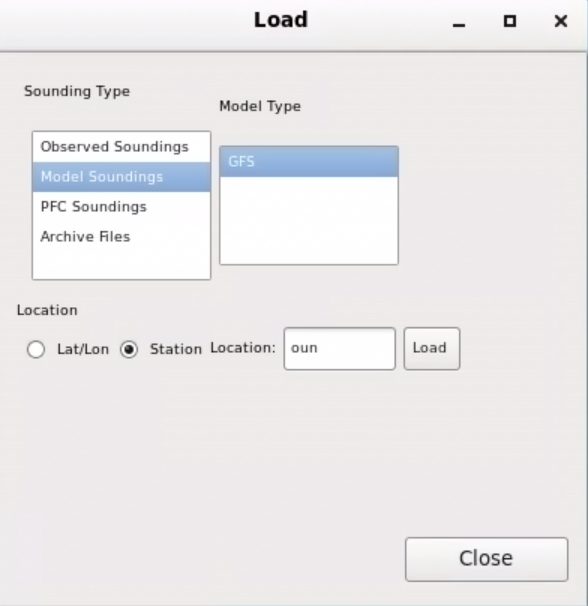Pick PFC Soundings from the Sounding Type list
This screenshot has height=606, width=588.
tap(121, 207)
